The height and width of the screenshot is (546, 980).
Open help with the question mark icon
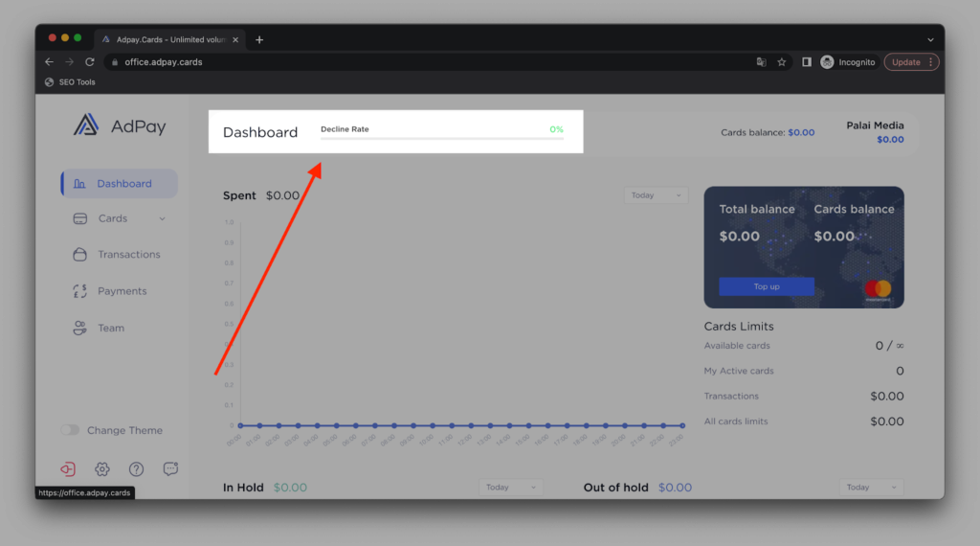(137, 469)
